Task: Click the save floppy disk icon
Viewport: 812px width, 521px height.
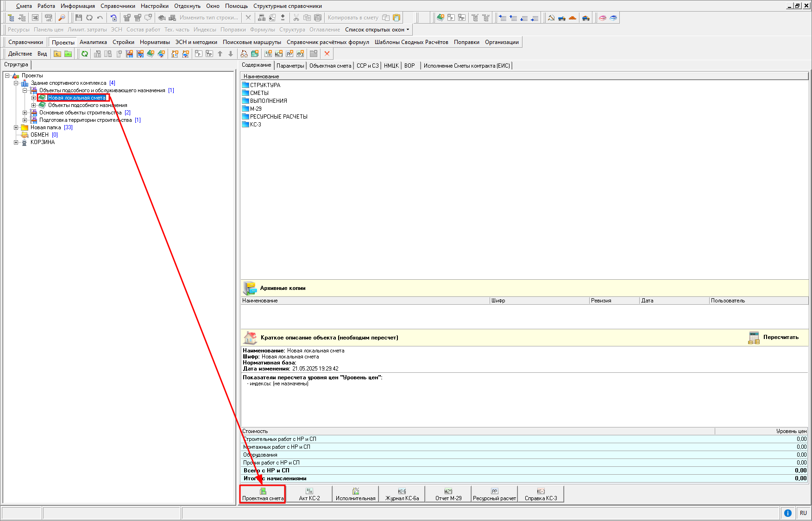Action: 78,18
